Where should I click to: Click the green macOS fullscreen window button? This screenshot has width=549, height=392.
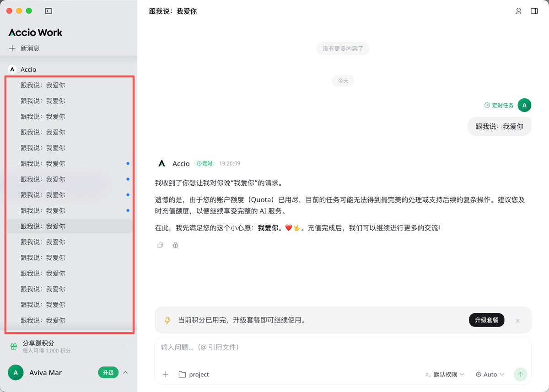[29, 11]
